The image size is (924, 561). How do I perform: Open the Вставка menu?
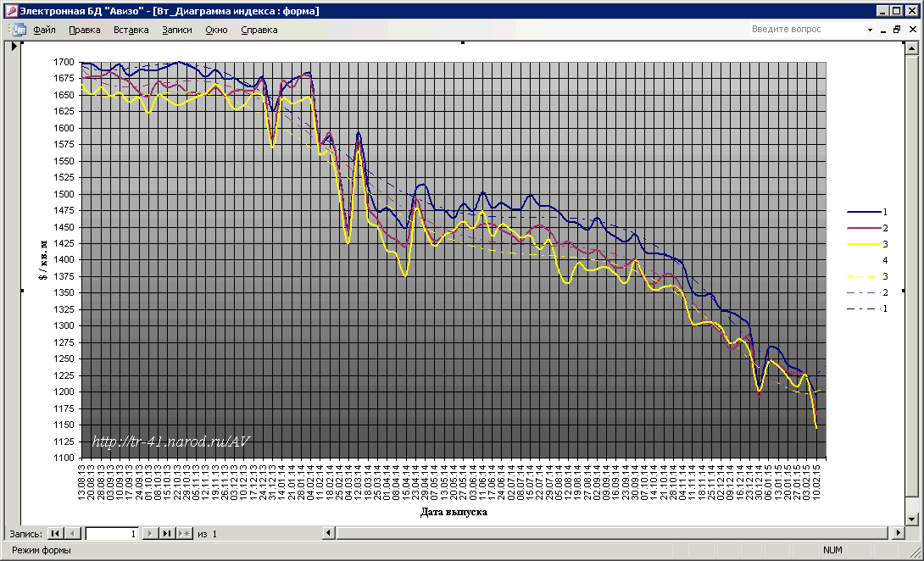[131, 30]
